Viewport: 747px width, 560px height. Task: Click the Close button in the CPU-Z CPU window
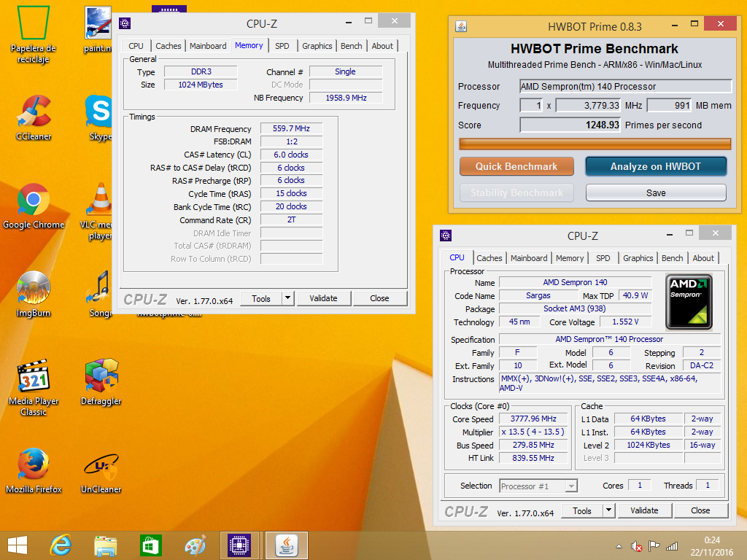[x=700, y=510]
